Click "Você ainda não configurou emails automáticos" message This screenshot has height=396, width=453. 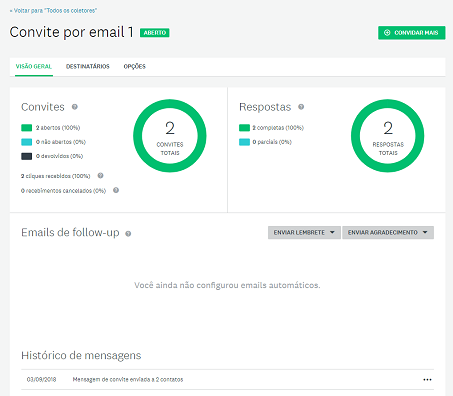(227, 285)
